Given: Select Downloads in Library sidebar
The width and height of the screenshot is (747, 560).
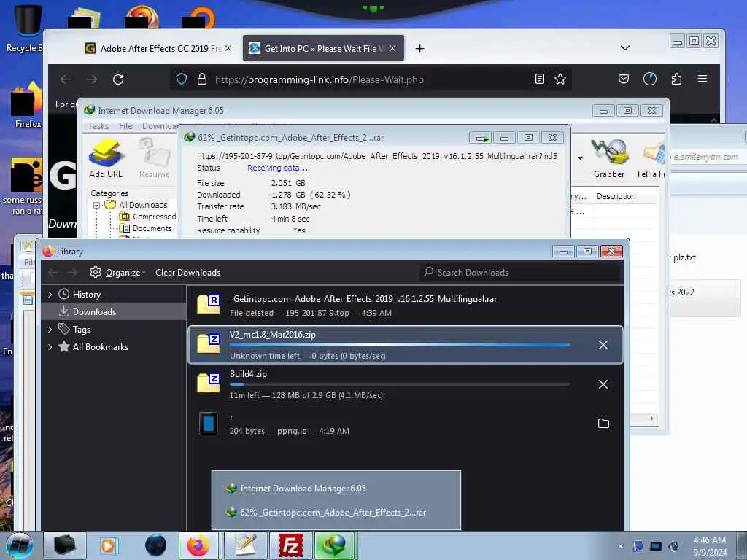Looking at the screenshot, I should click(115, 312).
